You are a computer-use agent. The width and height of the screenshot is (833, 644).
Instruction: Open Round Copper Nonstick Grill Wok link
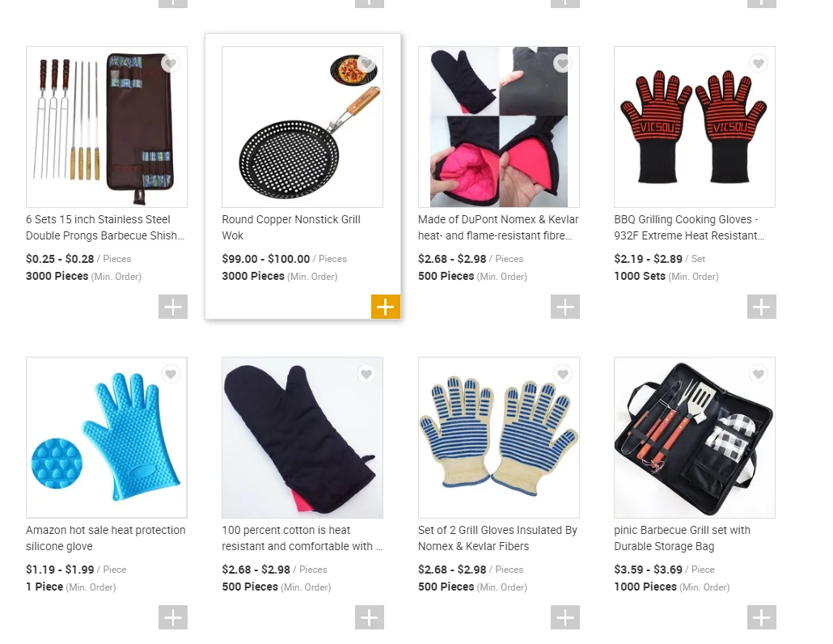(x=291, y=227)
